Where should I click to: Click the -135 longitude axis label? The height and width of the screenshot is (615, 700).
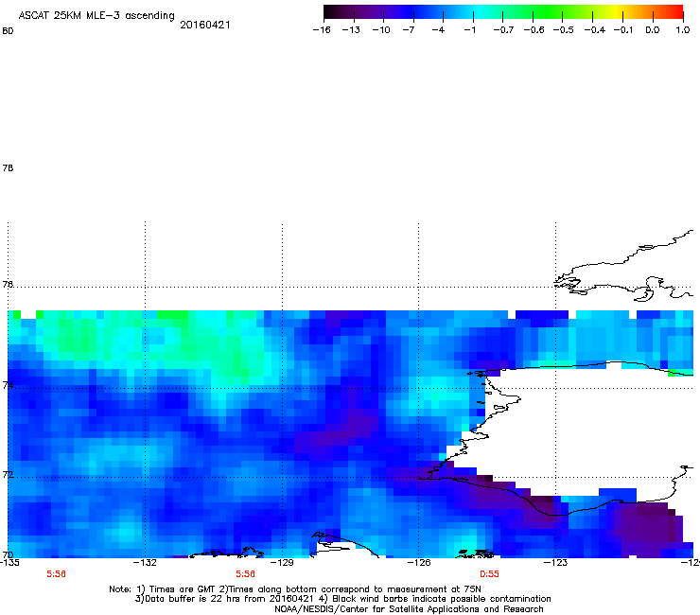click(9, 563)
